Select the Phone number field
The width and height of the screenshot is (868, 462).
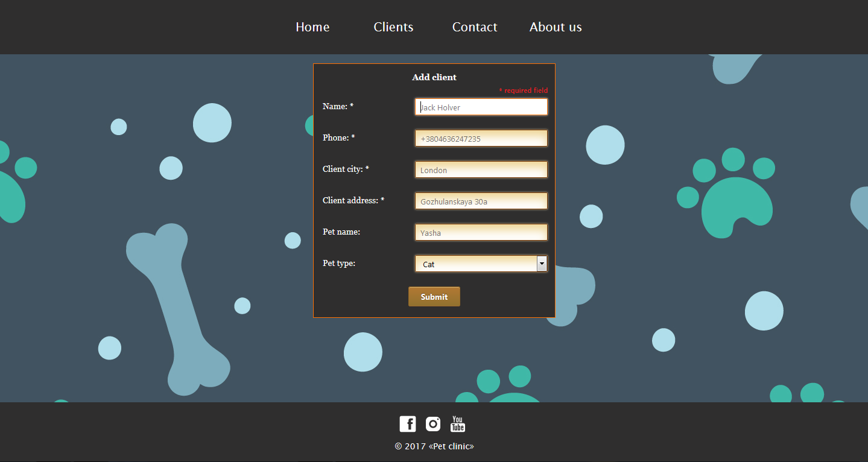(x=481, y=138)
